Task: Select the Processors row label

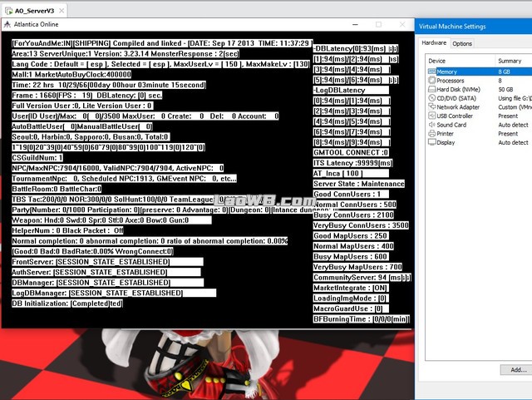Action: [451, 81]
